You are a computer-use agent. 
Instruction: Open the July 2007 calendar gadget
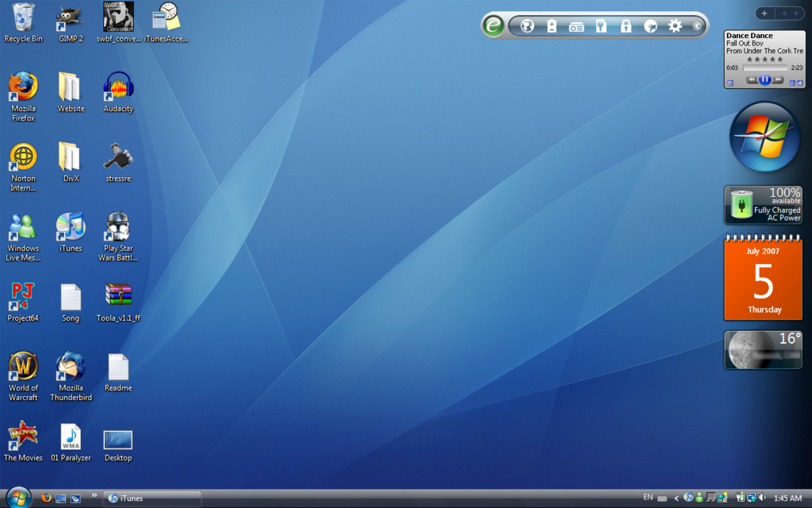[x=764, y=277]
